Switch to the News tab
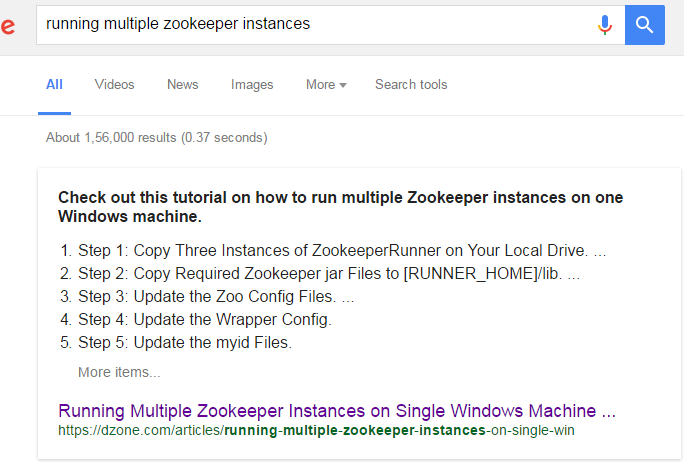The image size is (684, 463). [182, 84]
